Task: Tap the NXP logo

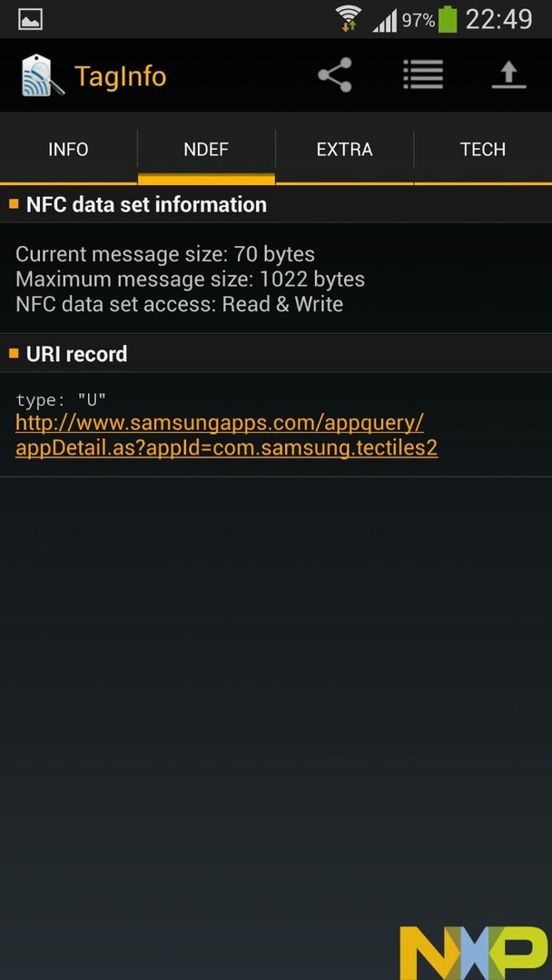Action: 473,953
